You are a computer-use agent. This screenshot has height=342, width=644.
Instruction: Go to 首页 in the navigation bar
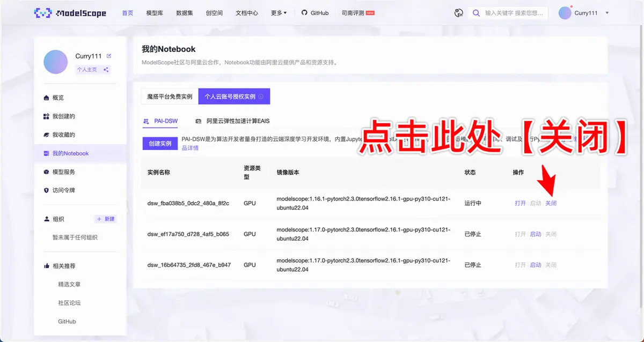[x=127, y=13]
